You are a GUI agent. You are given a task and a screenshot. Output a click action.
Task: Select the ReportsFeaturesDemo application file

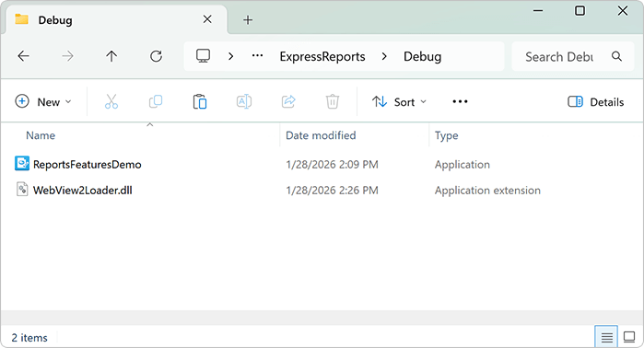click(x=88, y=165)
